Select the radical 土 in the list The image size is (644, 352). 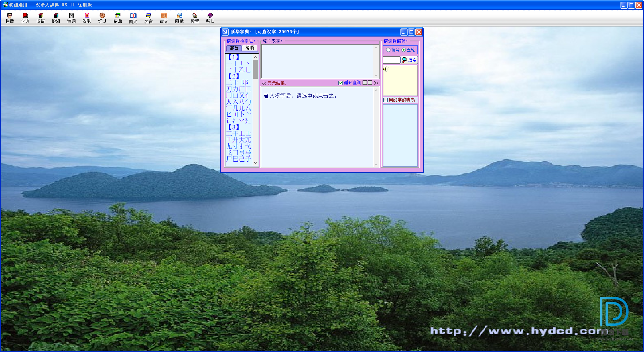(242, 133)
